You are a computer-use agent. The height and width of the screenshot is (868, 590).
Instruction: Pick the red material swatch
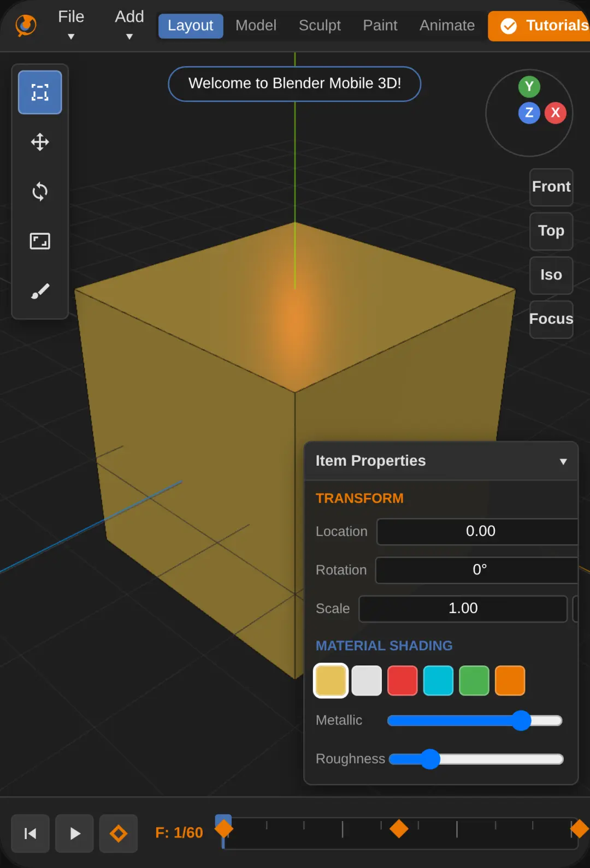pos(403,681)
